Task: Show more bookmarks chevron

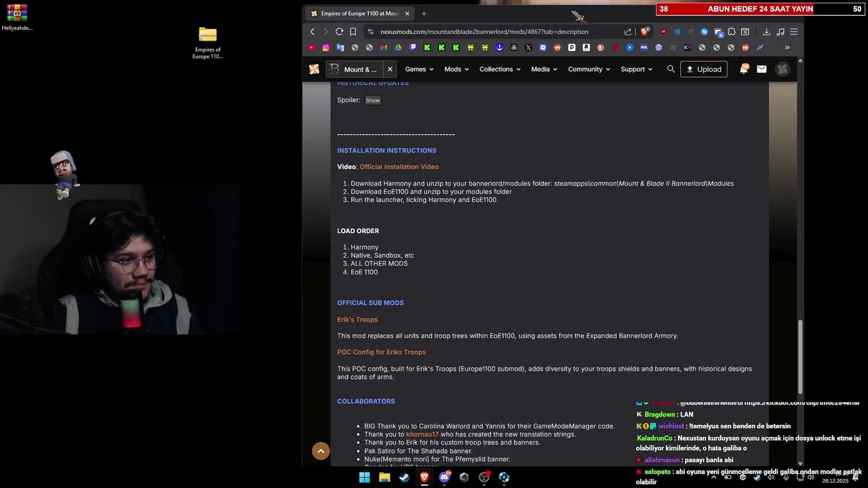Action: [787, 47]
